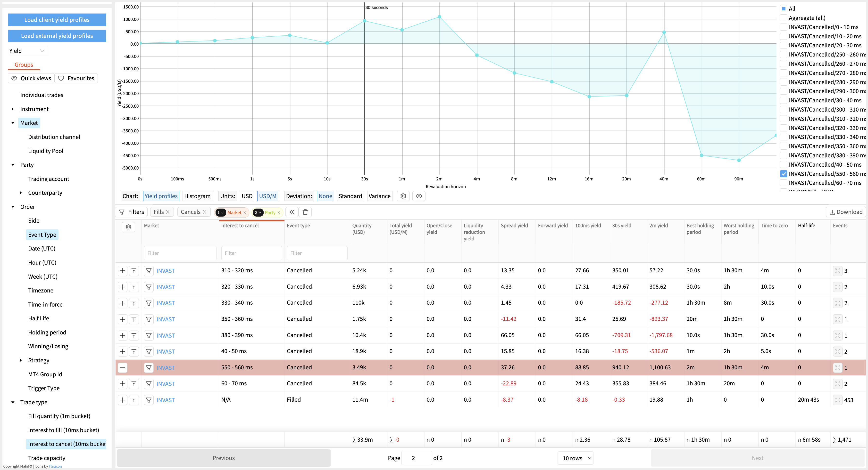Expand the Strategy tree node

point(21,360)
